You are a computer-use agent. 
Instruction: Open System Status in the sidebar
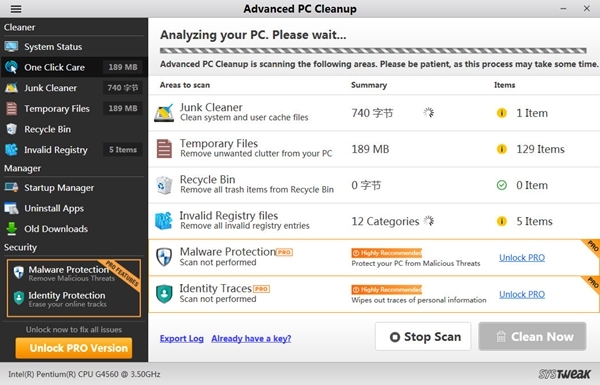pos(74,47)
